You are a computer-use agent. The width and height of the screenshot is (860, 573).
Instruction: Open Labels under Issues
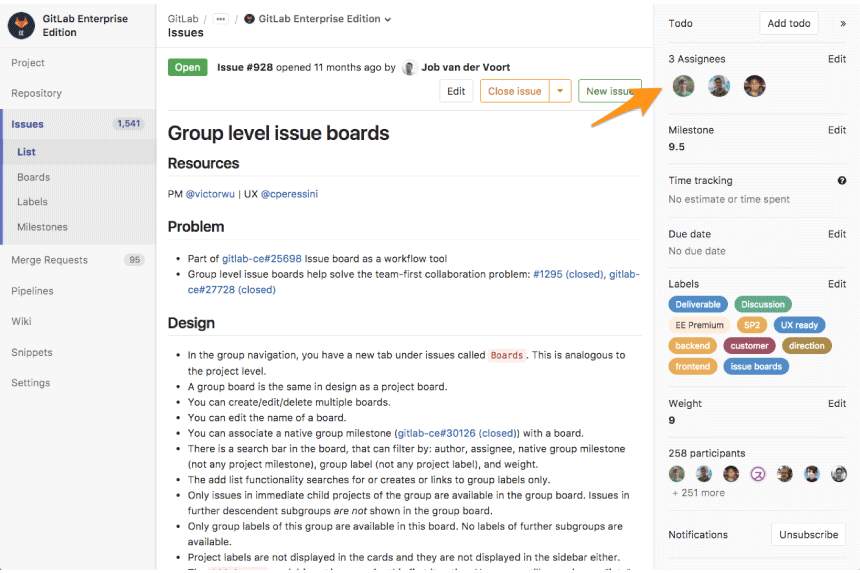[32, 202]
